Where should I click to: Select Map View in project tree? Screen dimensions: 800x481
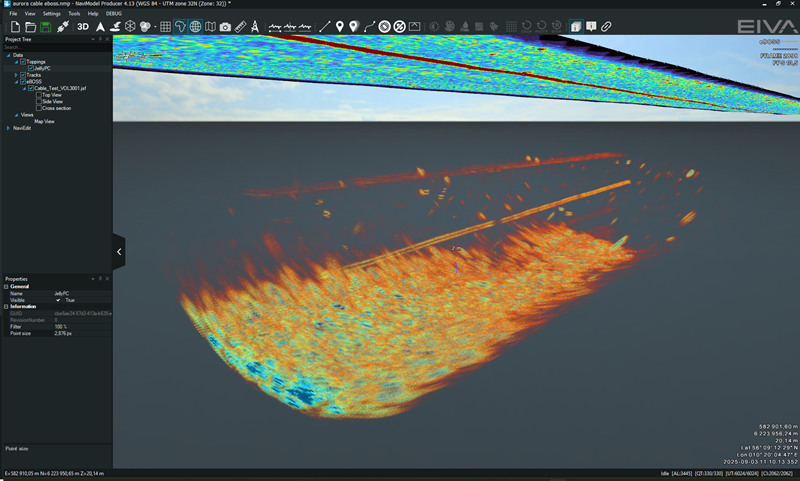[x=44, y=121]
